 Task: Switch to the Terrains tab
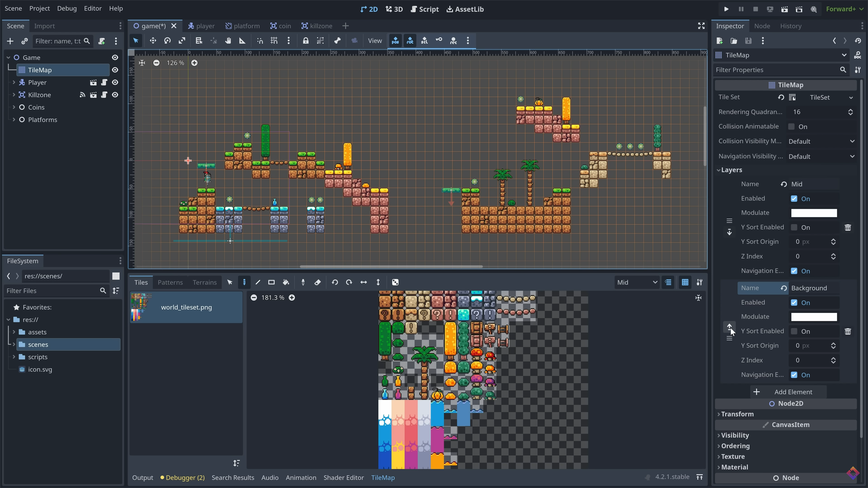205,282
